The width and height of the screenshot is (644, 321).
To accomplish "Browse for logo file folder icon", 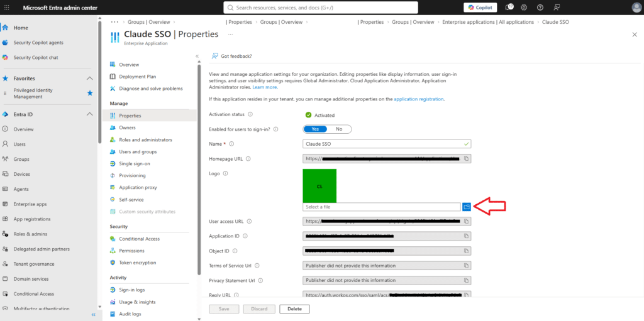I will tap(466, 207).
